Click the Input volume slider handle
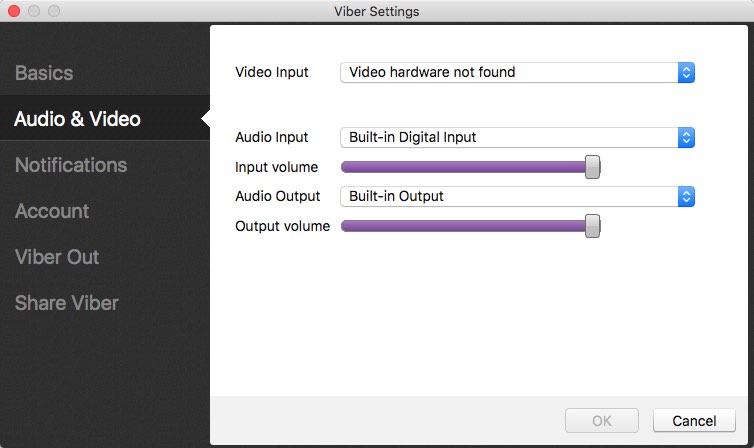This screenshot has height=448, width=754. pos(592,167)
